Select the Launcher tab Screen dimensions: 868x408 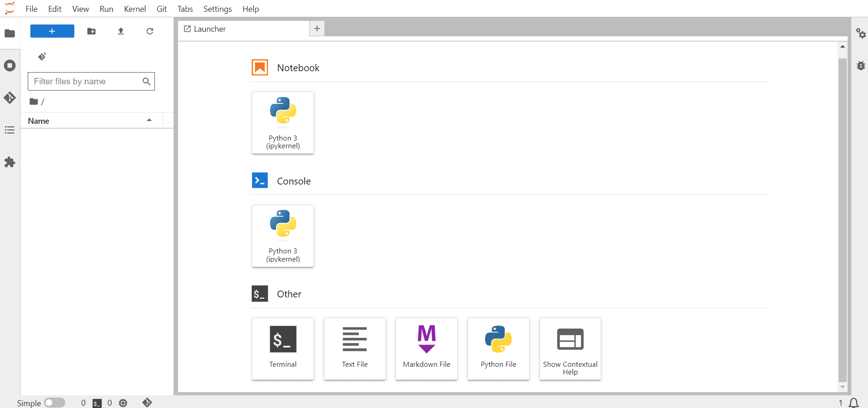coord(210,29)
